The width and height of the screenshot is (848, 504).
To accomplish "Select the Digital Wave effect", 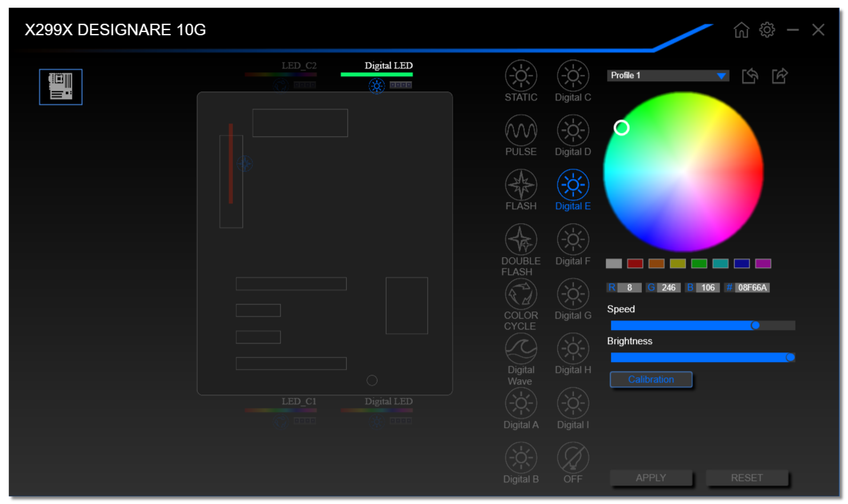I will [521, 359].
